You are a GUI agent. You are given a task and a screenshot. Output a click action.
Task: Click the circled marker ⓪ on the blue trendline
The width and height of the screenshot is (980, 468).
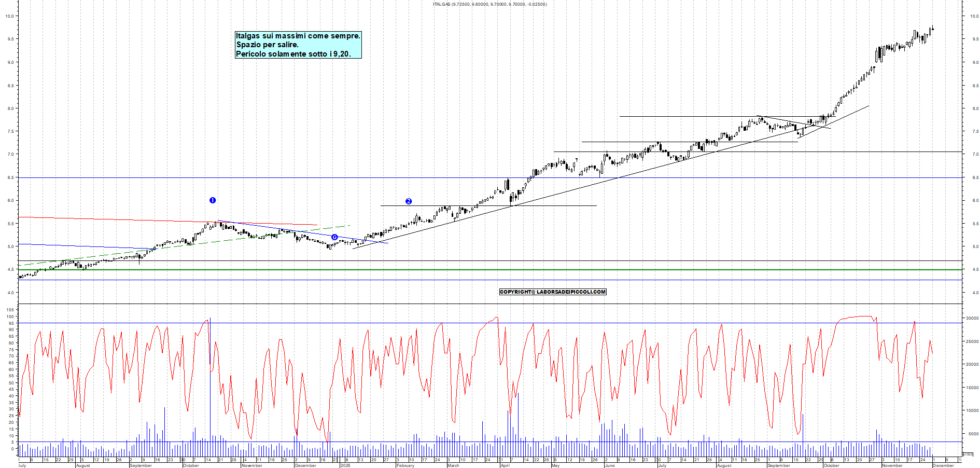click(334, 236)
